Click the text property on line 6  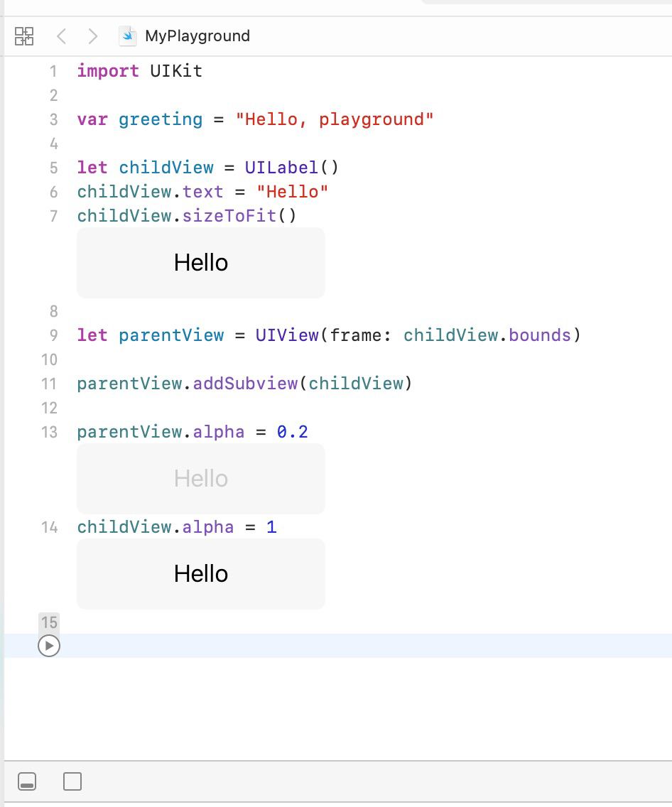click(x=202, y=192)
